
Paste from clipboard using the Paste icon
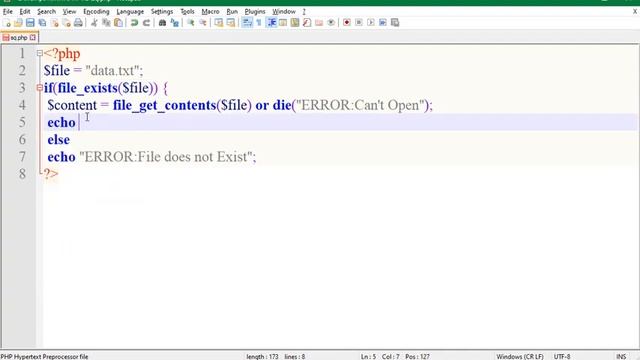pyautogui.click(x=118, y=23)
